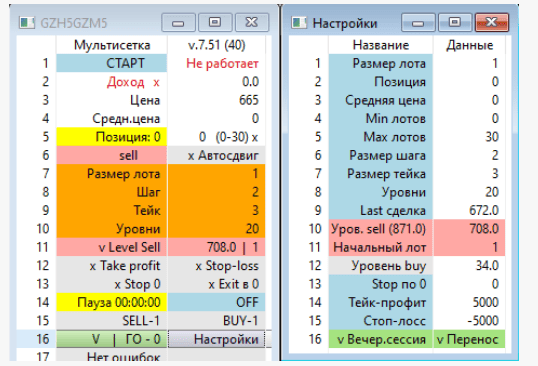
Task: Click the Средняя цена label in Настройки
Action: point(381,100)
